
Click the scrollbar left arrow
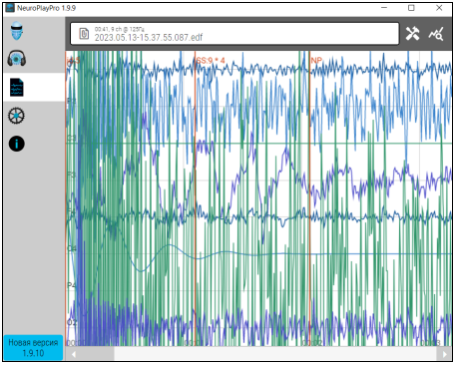point(74,354)
